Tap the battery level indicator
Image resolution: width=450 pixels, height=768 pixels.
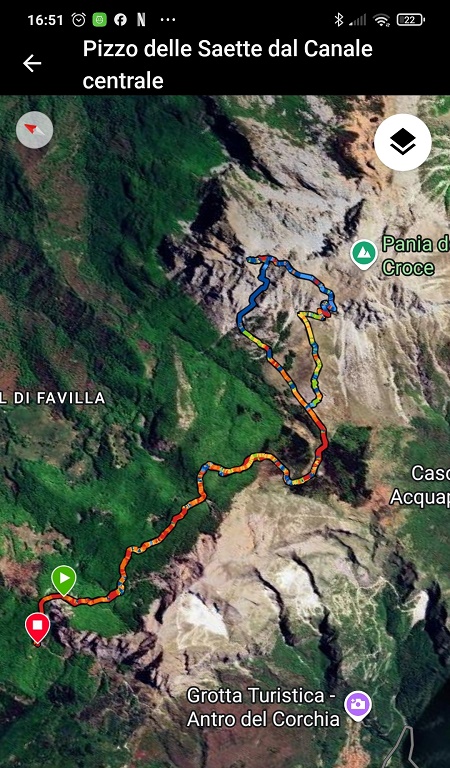click(410, 20)
